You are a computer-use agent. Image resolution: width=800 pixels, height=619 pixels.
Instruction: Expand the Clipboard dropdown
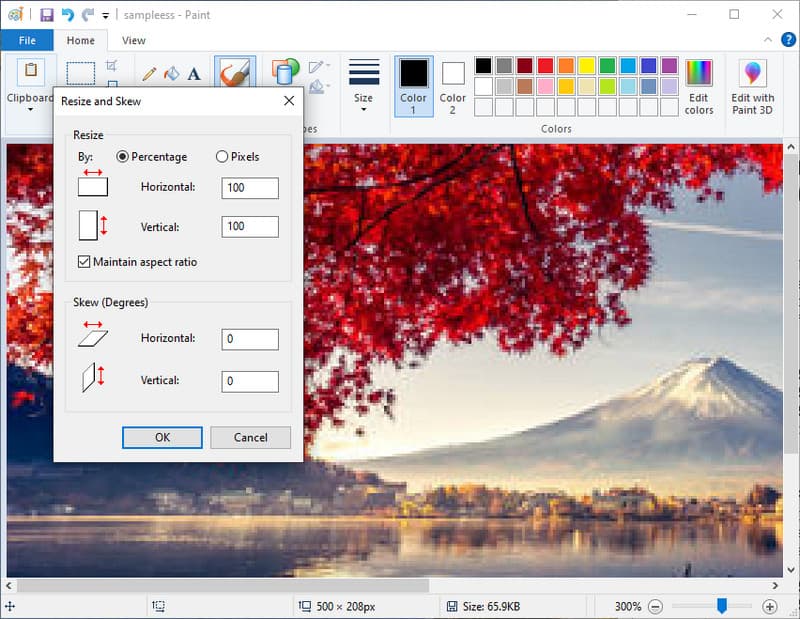pos(30,98)
